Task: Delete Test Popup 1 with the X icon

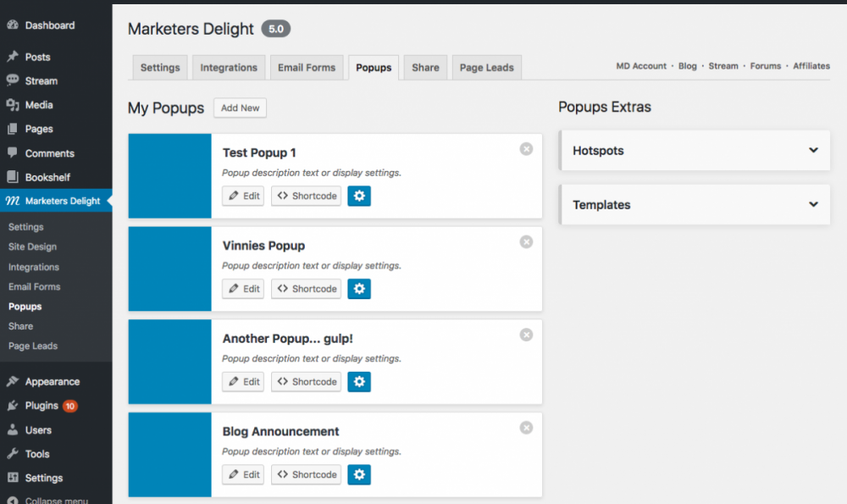Action: tap(526, 148)
